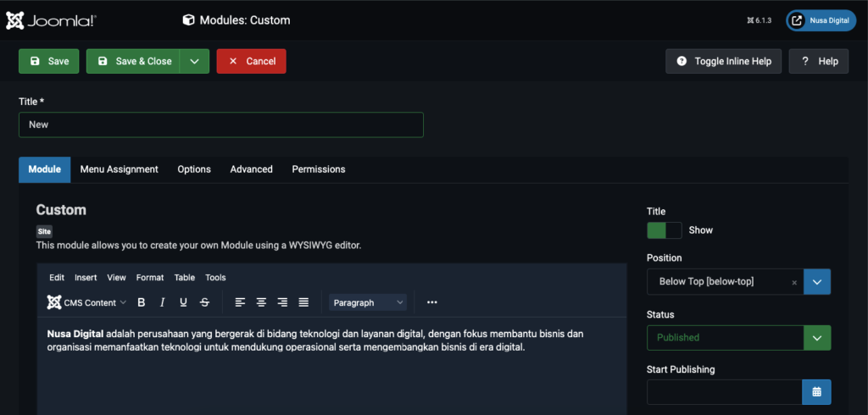The image size is (868, 415).
Task: Apply Strikethrough formatting in the editor
Action: pyautogui.click(x=204, y=302)
